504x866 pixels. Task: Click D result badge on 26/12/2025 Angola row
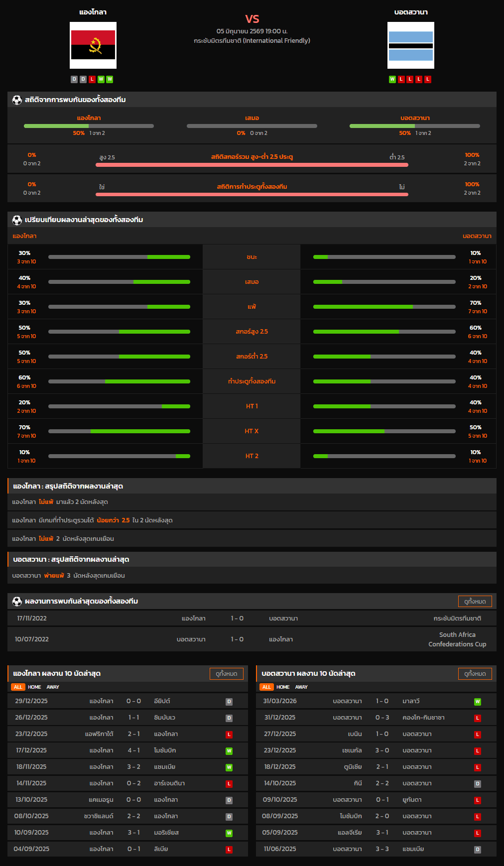[229, 718]
